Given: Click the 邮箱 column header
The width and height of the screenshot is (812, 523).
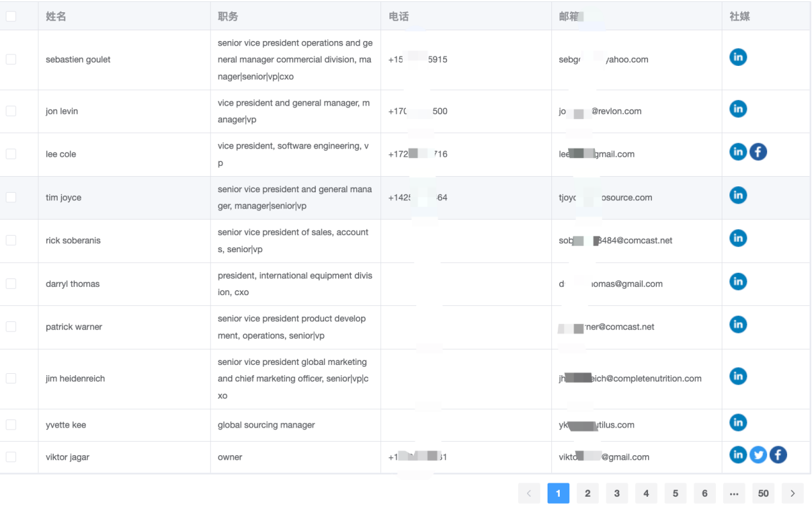Looking at the screenshot, I should click(x=569, y=16).
